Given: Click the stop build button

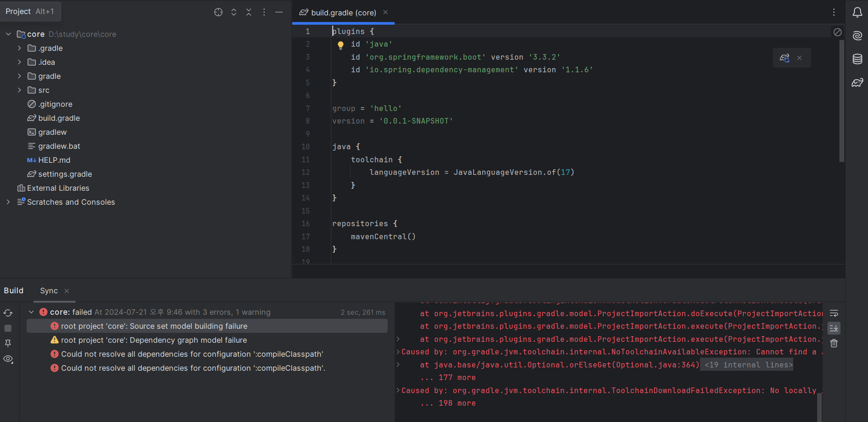Looking at the screenshot, I should point(8,328).
